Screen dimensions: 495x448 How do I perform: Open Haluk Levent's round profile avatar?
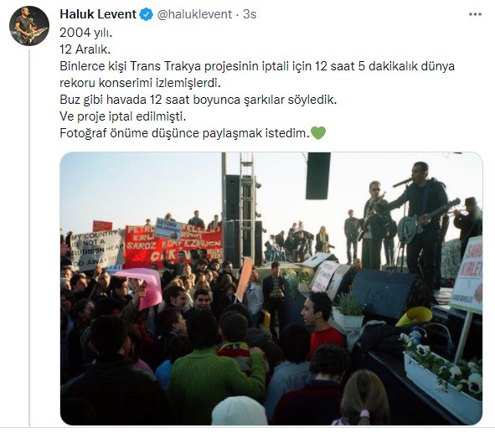[29, 26]
